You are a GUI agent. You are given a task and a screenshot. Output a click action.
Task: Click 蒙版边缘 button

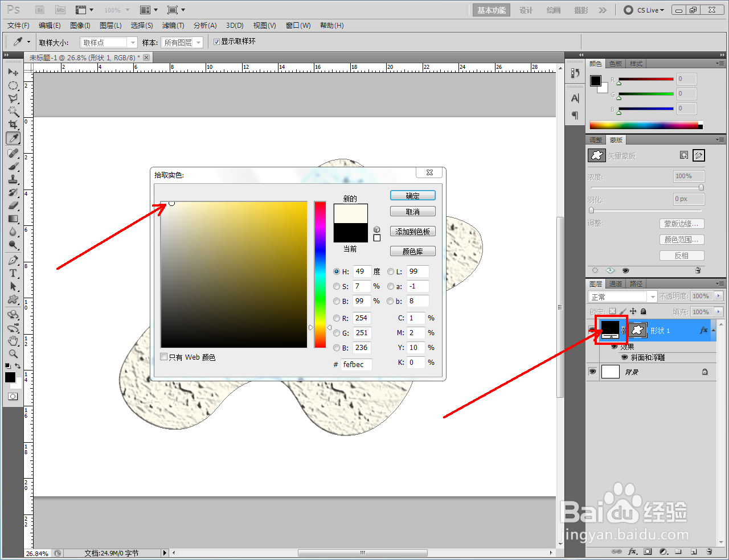682,224
